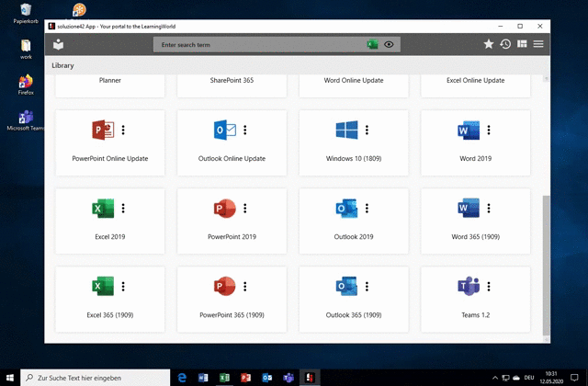Image resolution: width=588 pixels, height=386 pixels.
Task: Open the three-dot menu for Outlook 2019
Action: [x=367, y=209]
